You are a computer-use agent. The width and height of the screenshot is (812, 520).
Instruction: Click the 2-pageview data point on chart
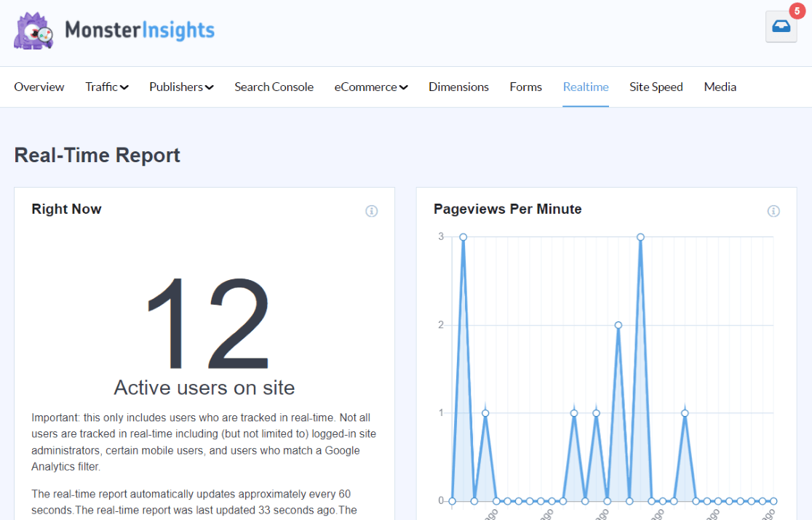618,325
